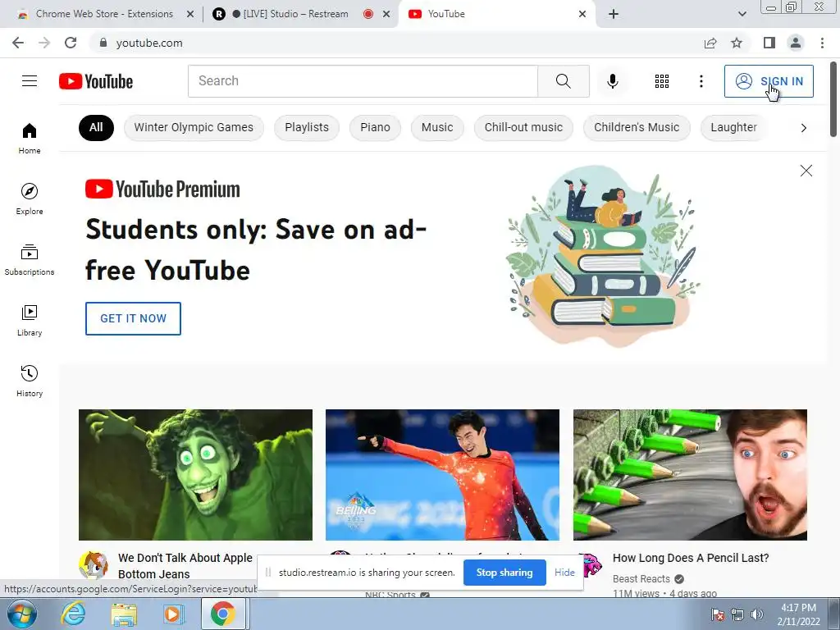Open the Beijing figure skater thumbnail
840x630 pixels.
pyautogui.click(x=442, y=475)
